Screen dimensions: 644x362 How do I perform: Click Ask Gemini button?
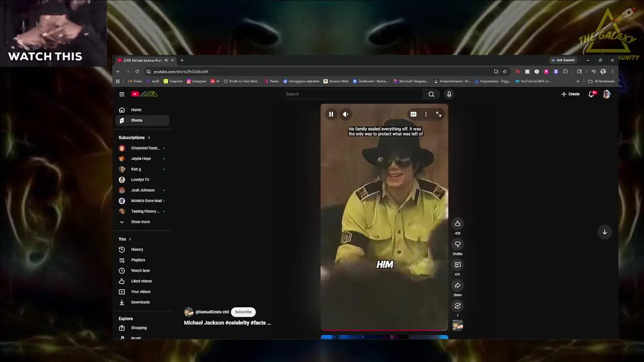tap(562, 60)
